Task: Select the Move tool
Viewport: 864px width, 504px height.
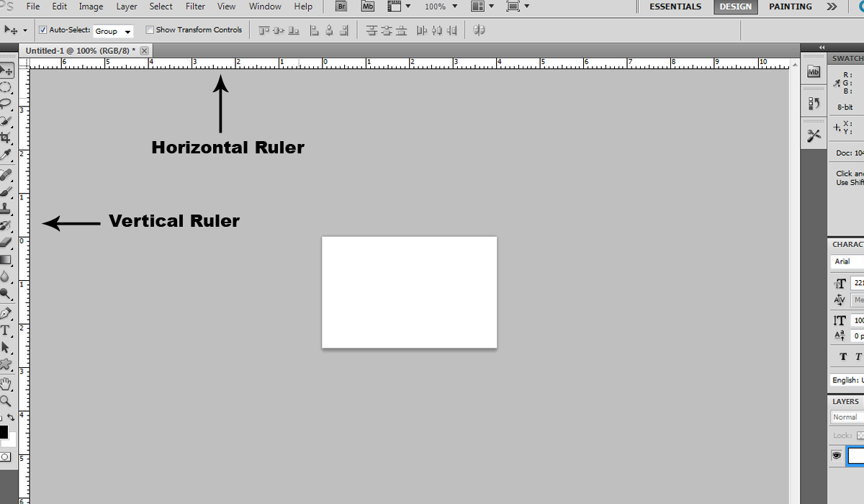Action: (7, 70)
